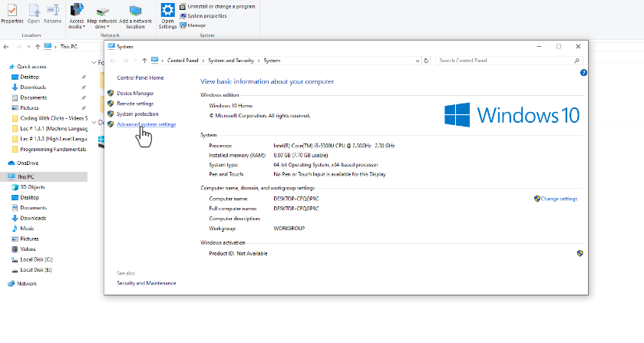Click Add a network location
The image size is (644, 343).
coord(136,17)
